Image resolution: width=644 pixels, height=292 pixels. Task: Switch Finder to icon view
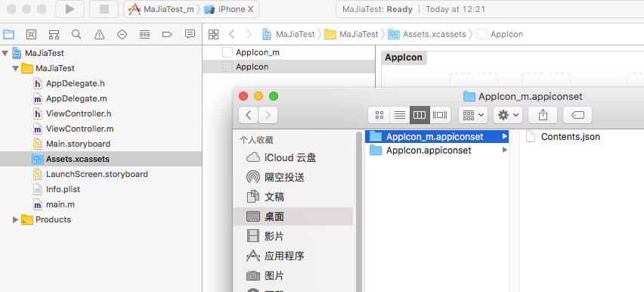[379, 115]
